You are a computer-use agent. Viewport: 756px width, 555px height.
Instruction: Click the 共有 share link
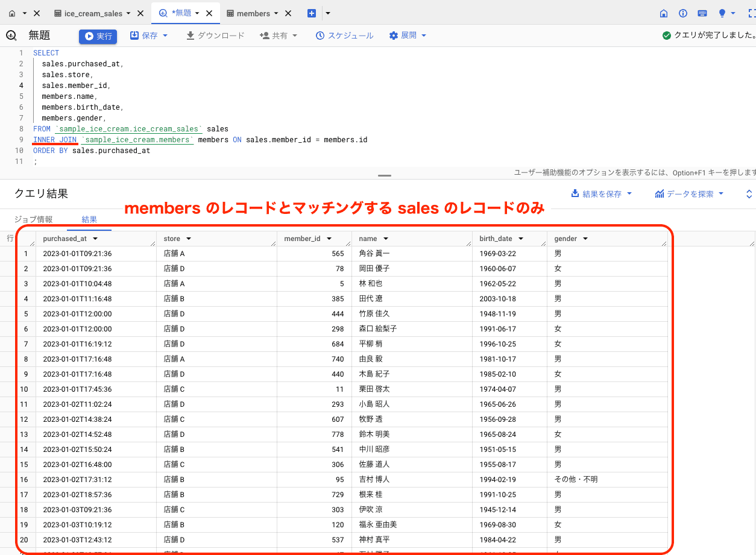279,35
